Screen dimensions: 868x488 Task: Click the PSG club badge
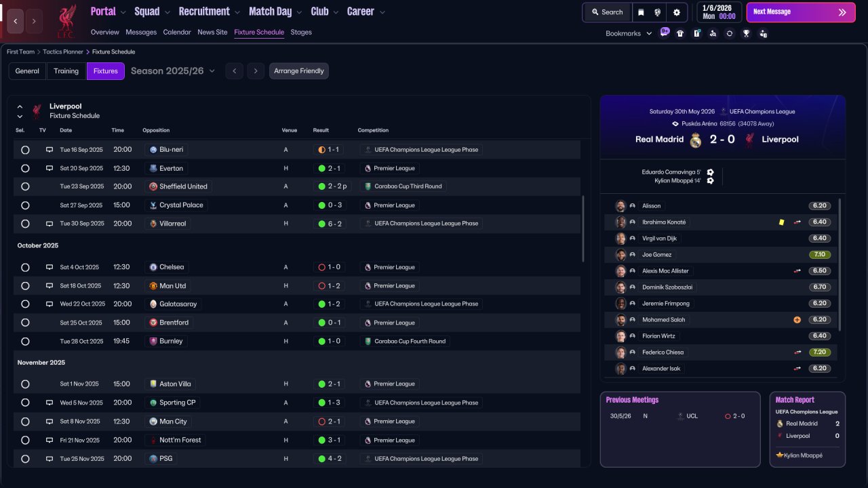click(153, 459)
